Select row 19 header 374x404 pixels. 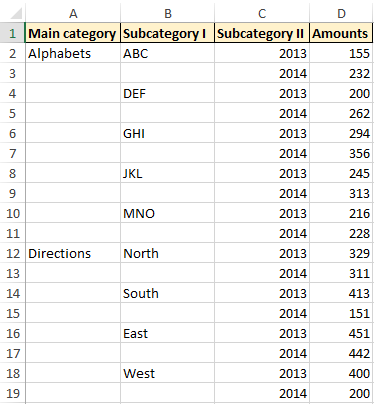coord(12,393)
